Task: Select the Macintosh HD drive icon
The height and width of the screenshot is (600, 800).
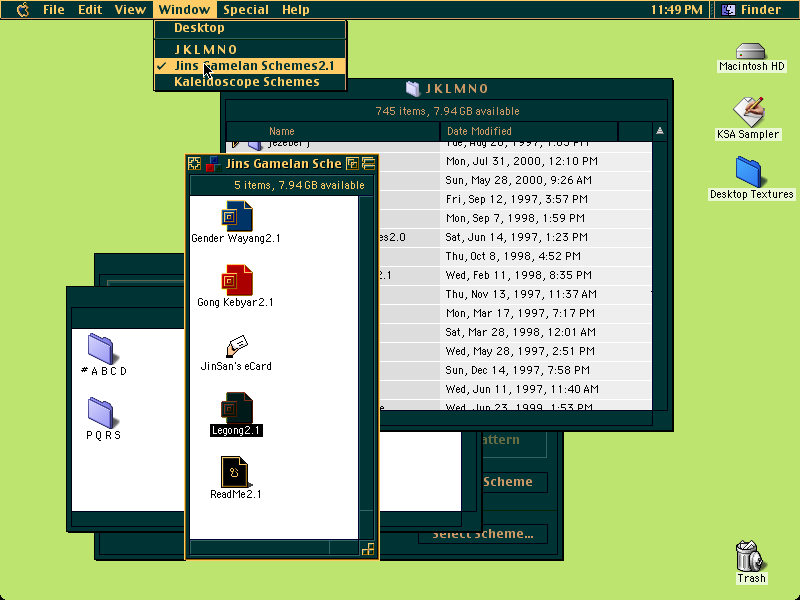Action: 751,57
